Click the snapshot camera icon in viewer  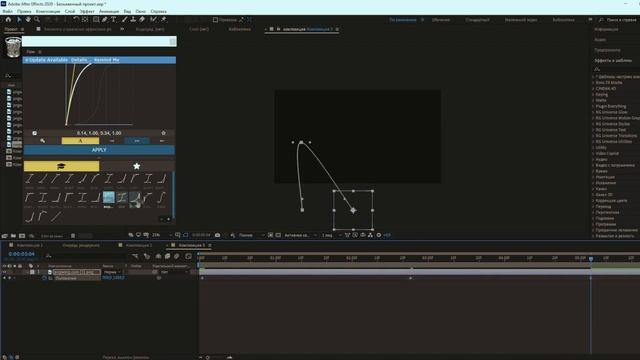(x=218, y=235)
